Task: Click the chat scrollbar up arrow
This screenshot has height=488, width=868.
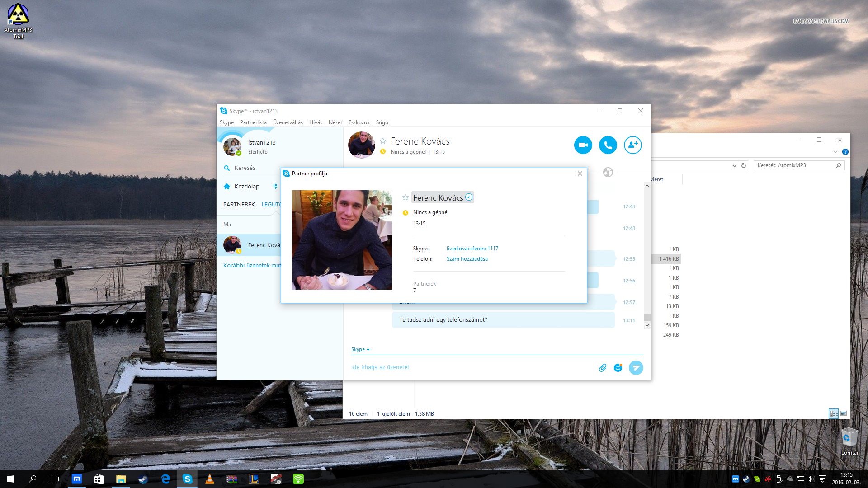Action: click(647, 186)
